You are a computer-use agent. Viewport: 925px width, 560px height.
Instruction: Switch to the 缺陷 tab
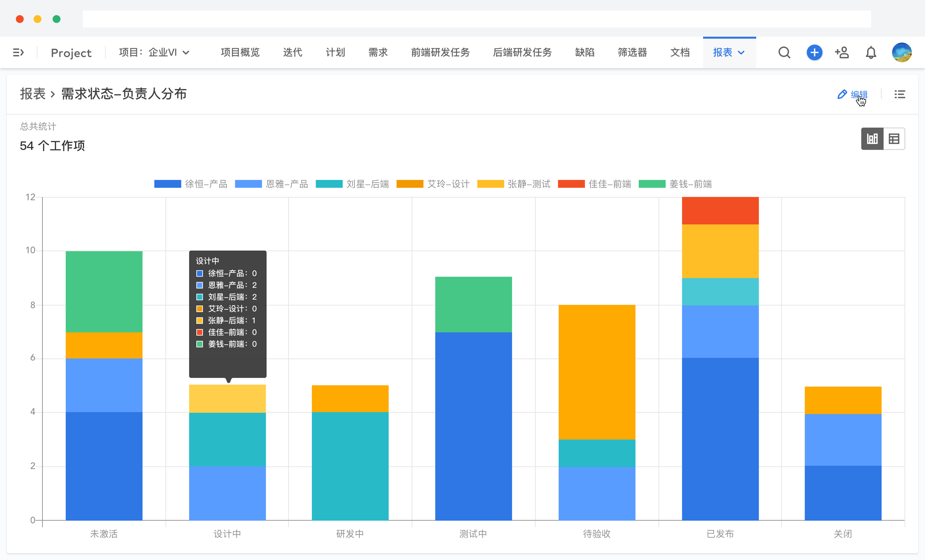click(584, 52)
